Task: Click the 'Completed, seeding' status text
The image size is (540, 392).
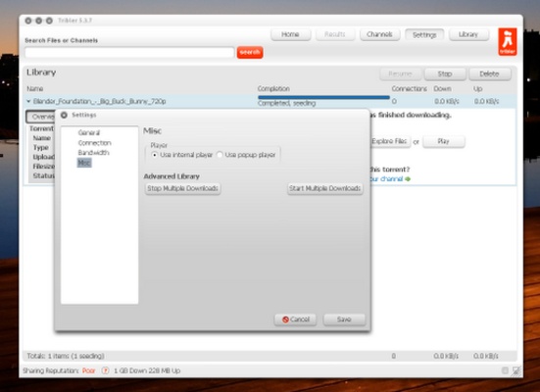Action: coord(286,103)
